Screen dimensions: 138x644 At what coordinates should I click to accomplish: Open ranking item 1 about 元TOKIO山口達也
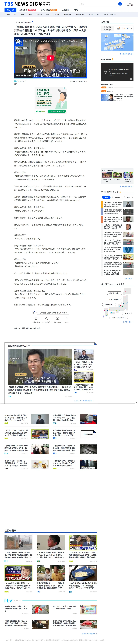click(117, 204)
